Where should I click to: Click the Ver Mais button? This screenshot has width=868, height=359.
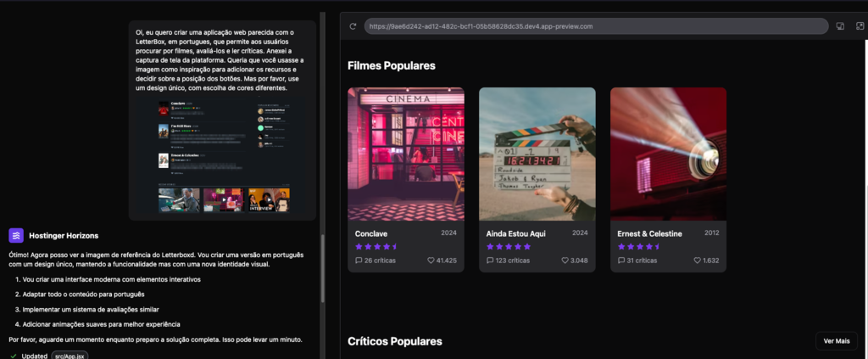[x=837, y=340]
